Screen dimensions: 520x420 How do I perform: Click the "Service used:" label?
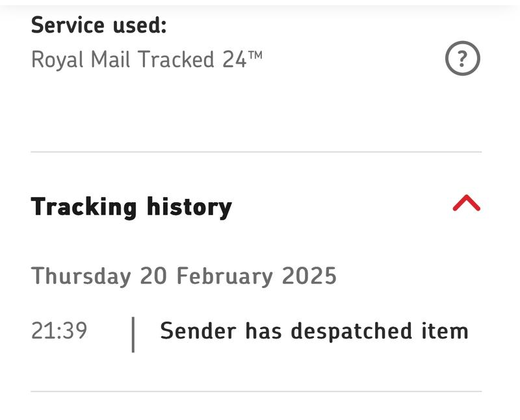pos(99,25)
